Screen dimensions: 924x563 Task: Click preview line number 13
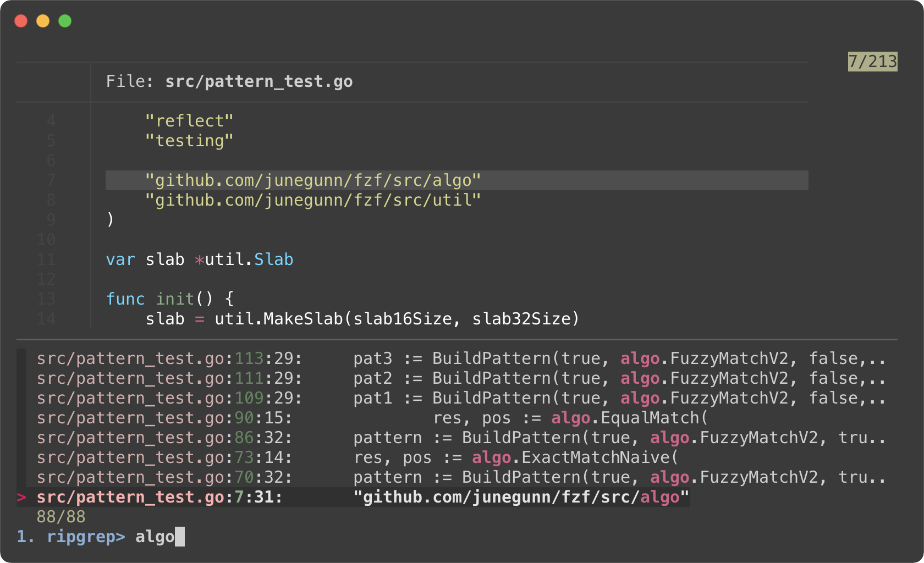46,299
